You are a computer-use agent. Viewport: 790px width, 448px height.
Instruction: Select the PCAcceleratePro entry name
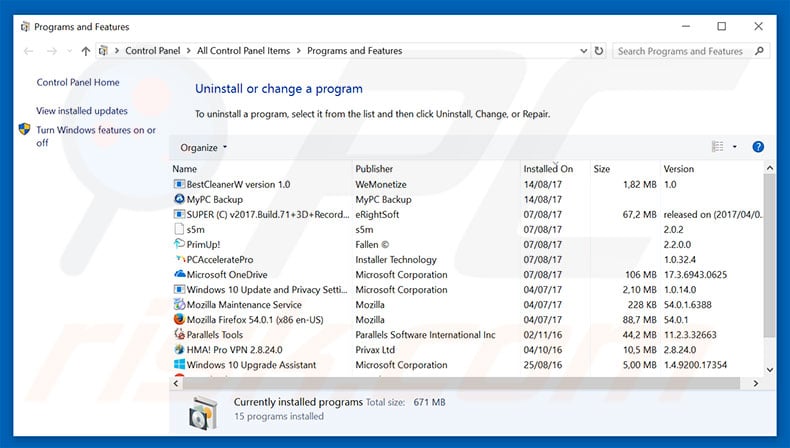coord(220,260)
